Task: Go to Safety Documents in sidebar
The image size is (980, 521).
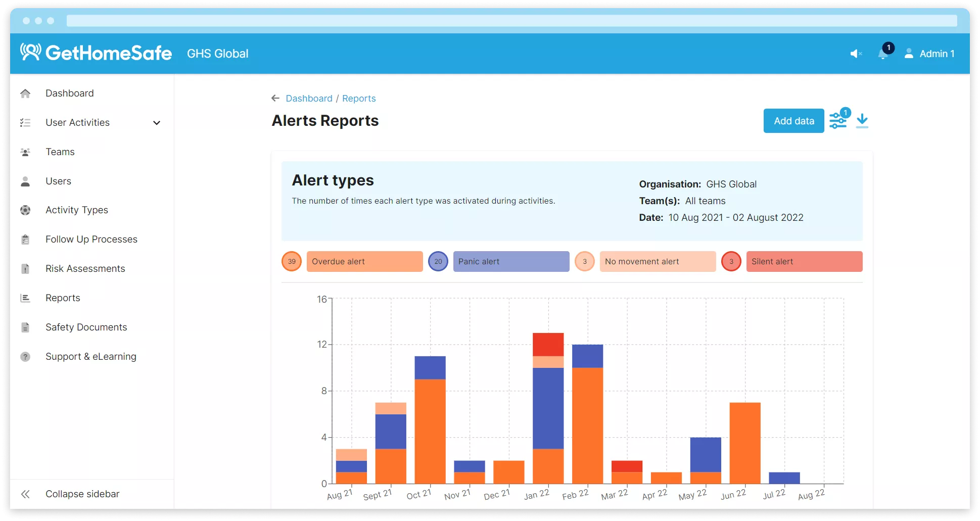Action: [x=86, y=327]
